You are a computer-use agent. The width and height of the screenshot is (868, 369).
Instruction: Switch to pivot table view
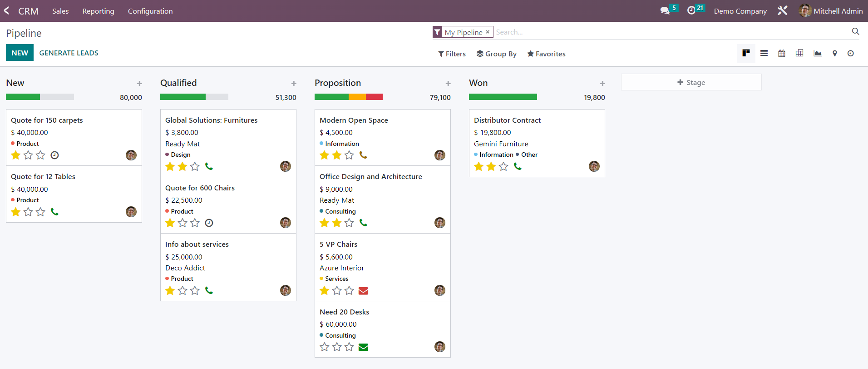point(799,53)
